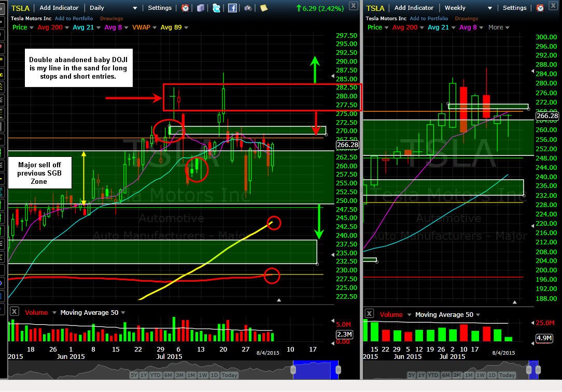Remove the weekly Volume indicator panel
Image resolution: width=562 pixels, height=392 pixels.
tap(369, 314)
